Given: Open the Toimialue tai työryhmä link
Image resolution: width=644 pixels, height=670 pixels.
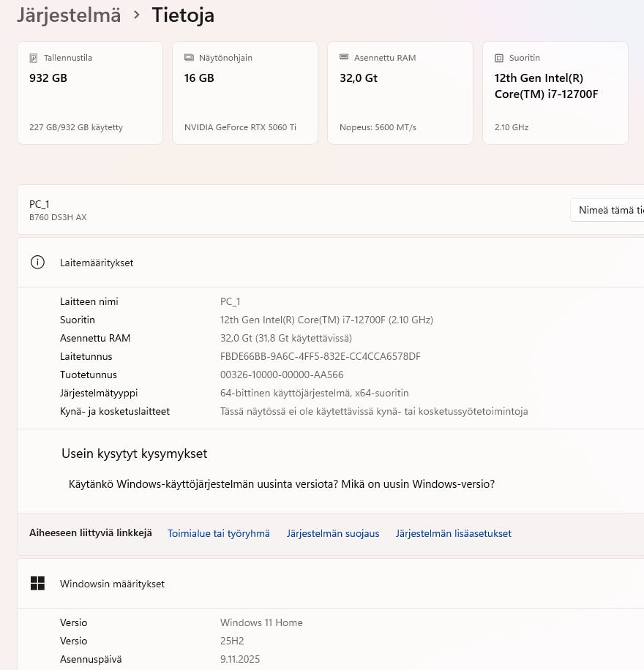Looking at the screenshot, I should 219,533.
